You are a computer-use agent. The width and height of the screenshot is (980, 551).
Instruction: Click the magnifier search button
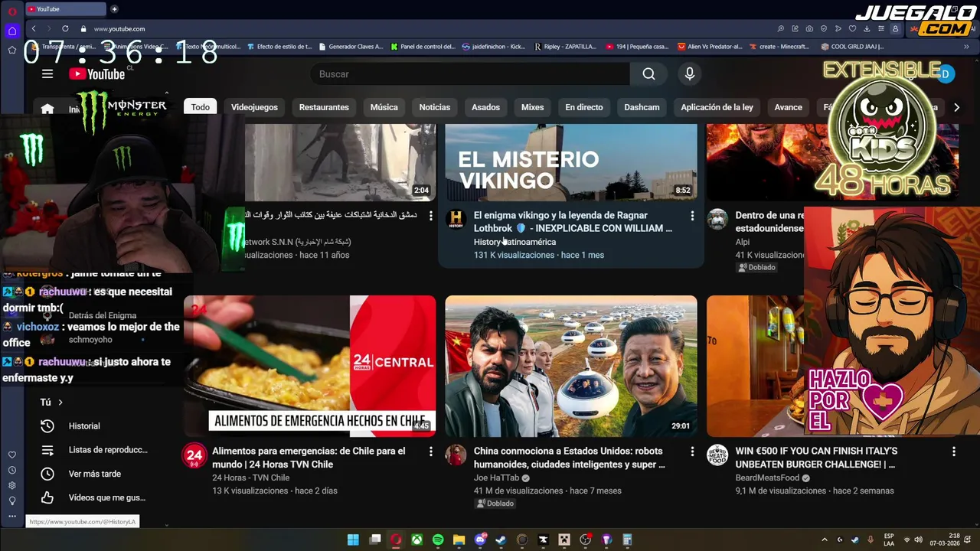point(648,73)
